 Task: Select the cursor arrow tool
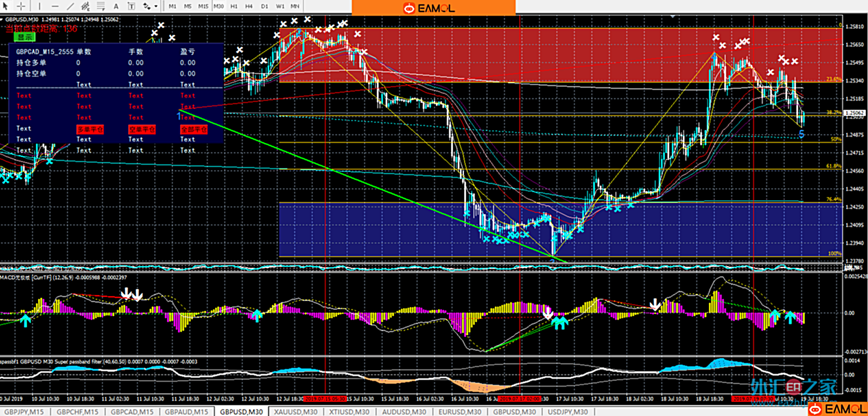pyautogui.click(x=5, y=6)
